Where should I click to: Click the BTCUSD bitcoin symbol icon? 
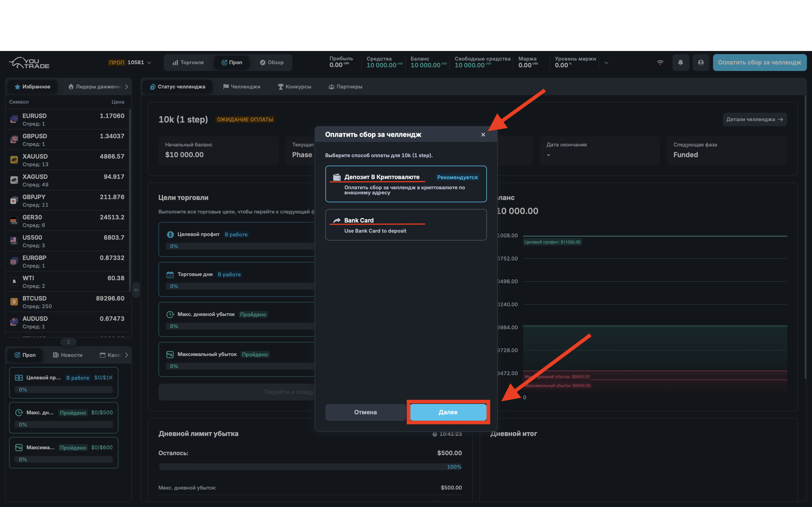14,302
